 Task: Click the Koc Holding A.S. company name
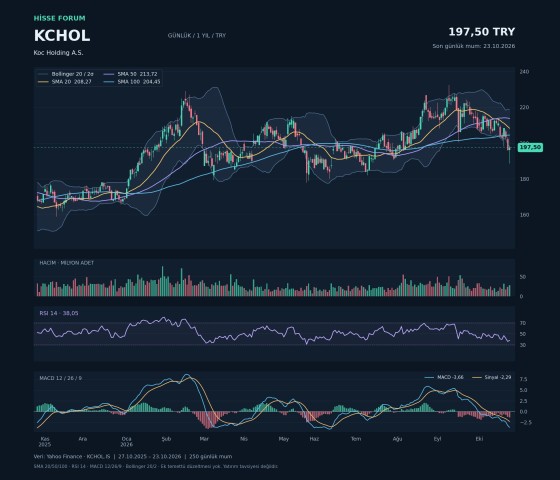coord(58,53)
